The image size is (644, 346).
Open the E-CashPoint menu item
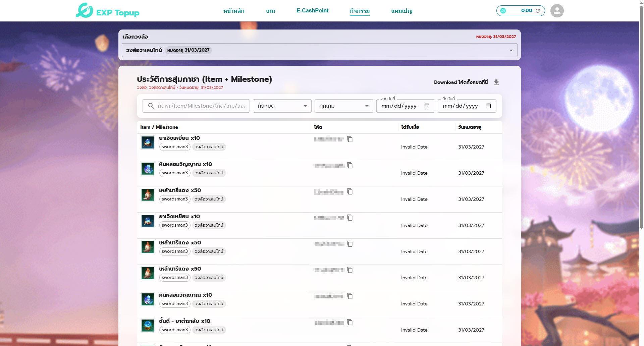pyautogui.click(x=312, y=11)
